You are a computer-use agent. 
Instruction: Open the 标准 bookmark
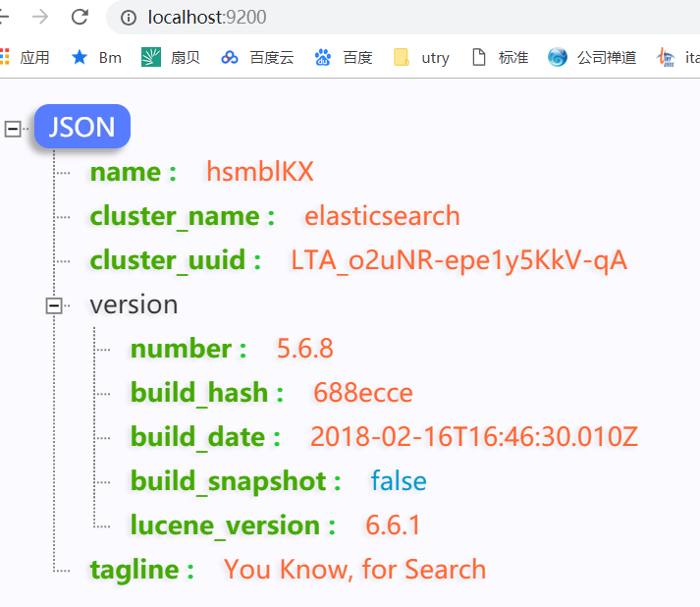pyautogui.click(x=500, y=58)
